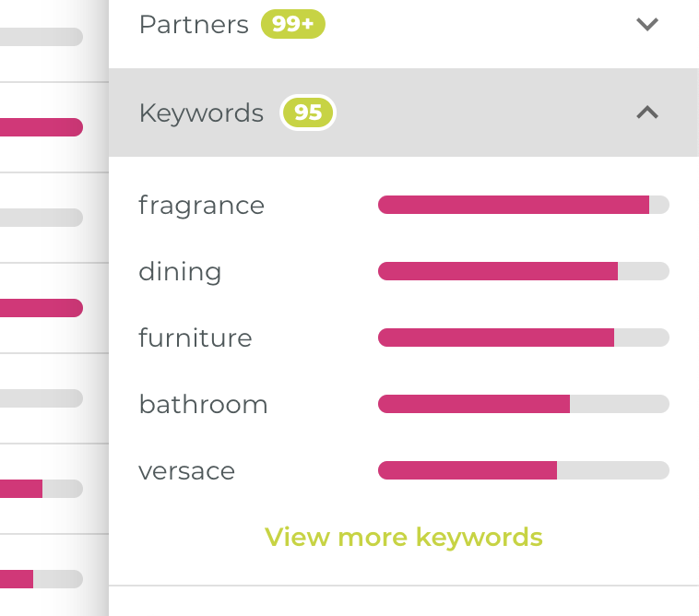Click the Partners section title
The height and width of the screenshot is (616, 699).
[x=194, y=25]
